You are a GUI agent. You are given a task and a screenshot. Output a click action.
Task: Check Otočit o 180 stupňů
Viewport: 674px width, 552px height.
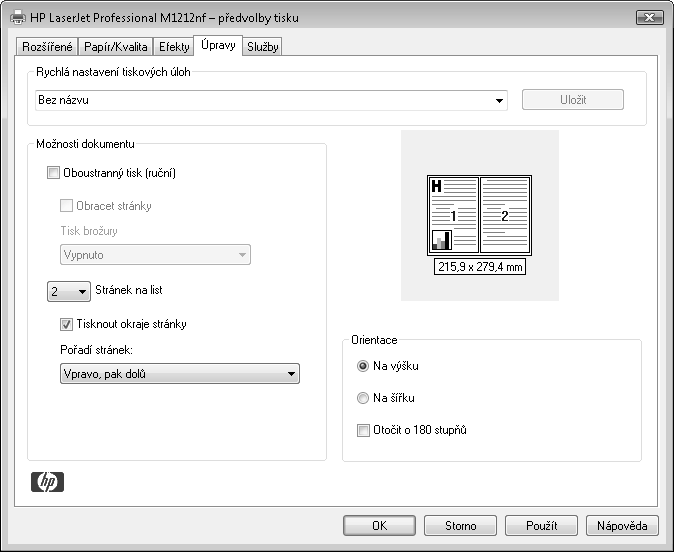click(363, 430)
